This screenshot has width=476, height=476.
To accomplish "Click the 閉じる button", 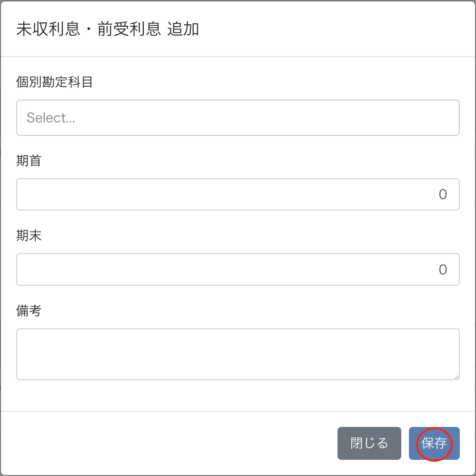I will (x=369, y=444).
